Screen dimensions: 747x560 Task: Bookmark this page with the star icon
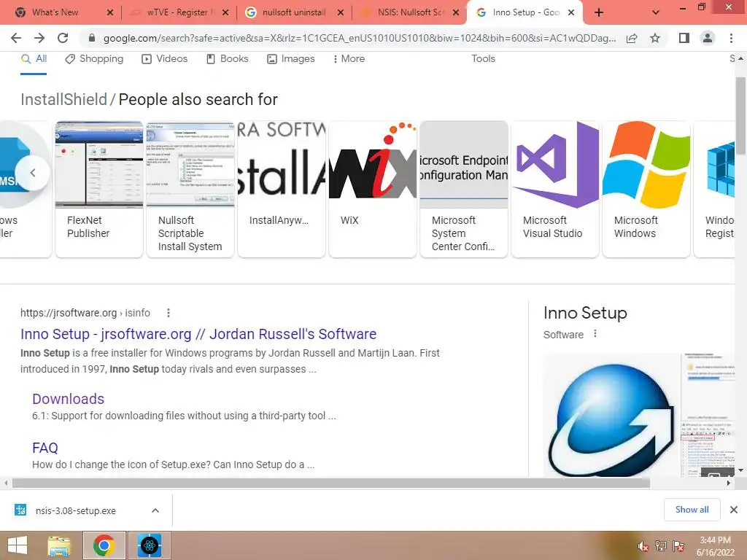tap(655, 38)
